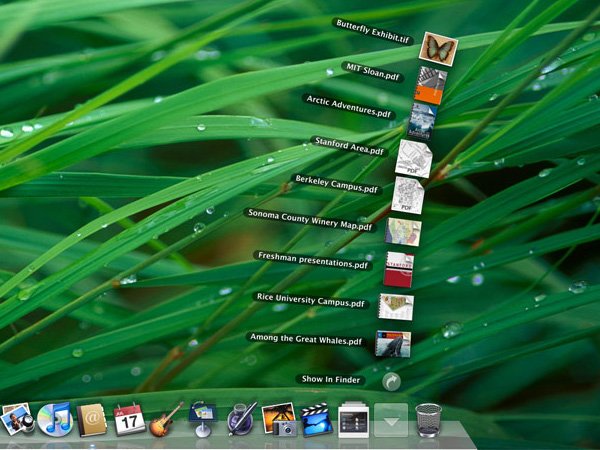Open the Trash in the Dock
The image size is (600, 450).
(x=428, y=420)
